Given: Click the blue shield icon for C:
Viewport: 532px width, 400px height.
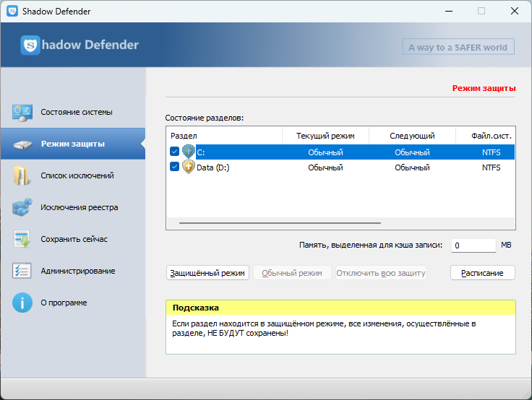Looking at the screenshot, I should coord(189,152).
